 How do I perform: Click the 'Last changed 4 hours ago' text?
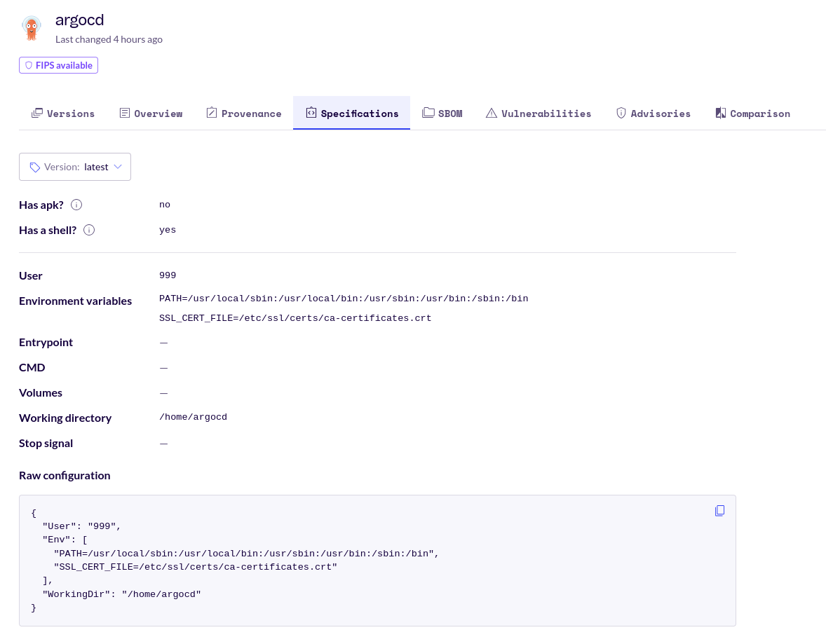point(109,39)
